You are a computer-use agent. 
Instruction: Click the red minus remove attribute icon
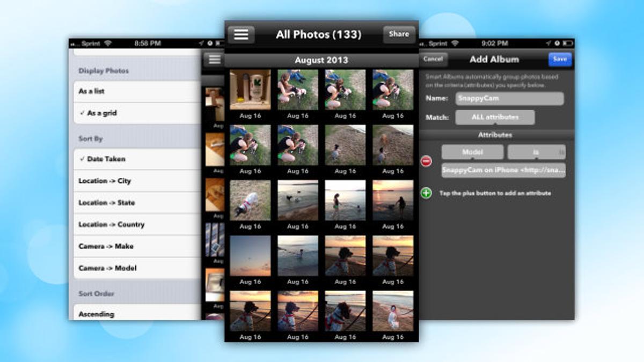[x=427, y=161]
